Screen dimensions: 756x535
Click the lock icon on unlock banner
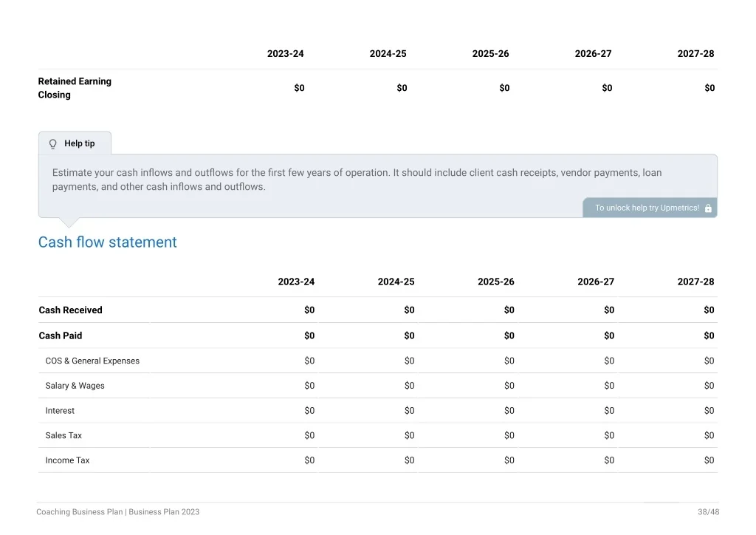pos(708,208)
